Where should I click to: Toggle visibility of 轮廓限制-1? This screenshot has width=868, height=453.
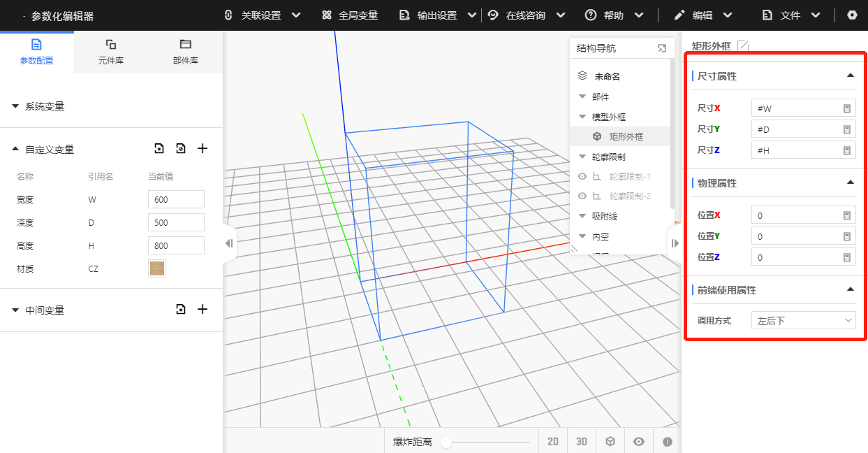coord(582,177)
